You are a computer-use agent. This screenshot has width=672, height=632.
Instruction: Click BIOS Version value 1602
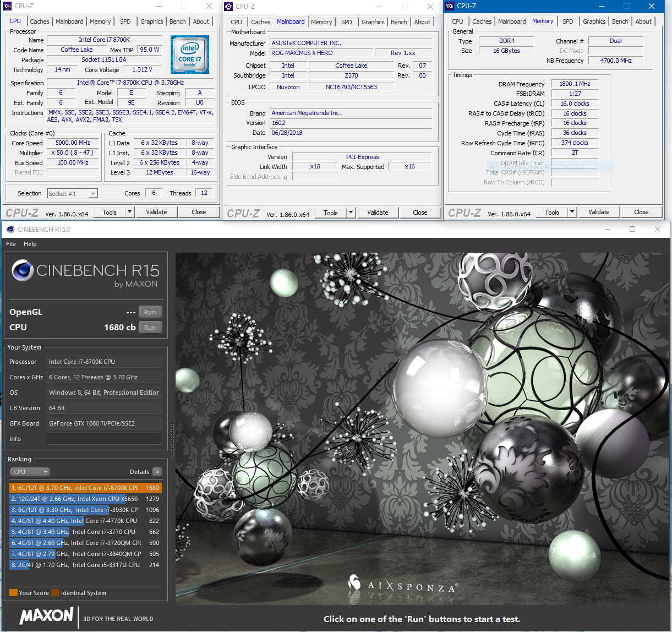350,123
